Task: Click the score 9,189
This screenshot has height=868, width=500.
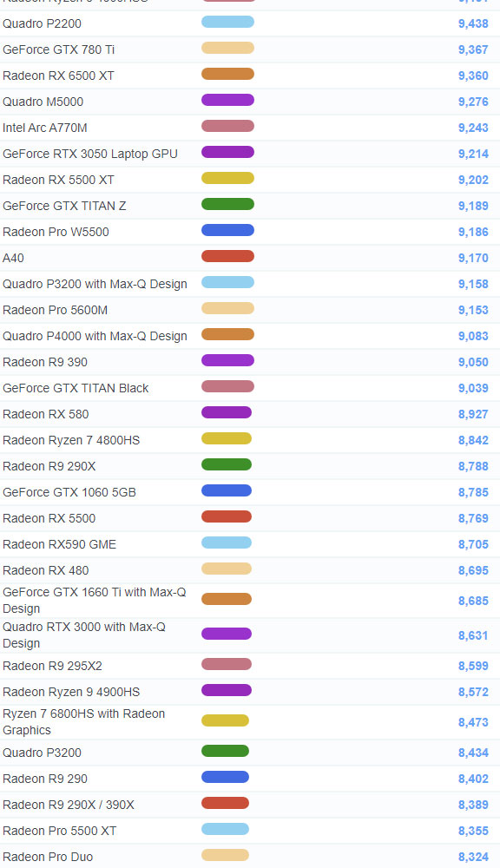Action: [x=473, y=206]
